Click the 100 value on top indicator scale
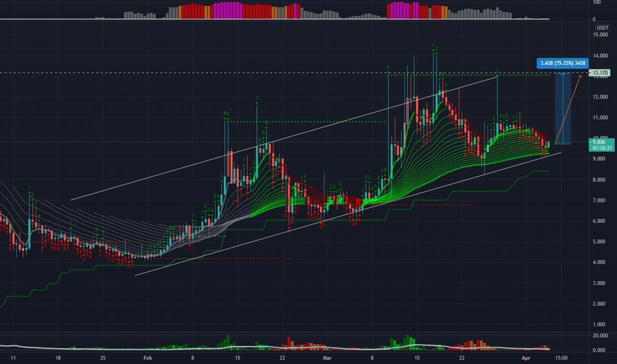 pyautogui.click(x=596, y=3)
